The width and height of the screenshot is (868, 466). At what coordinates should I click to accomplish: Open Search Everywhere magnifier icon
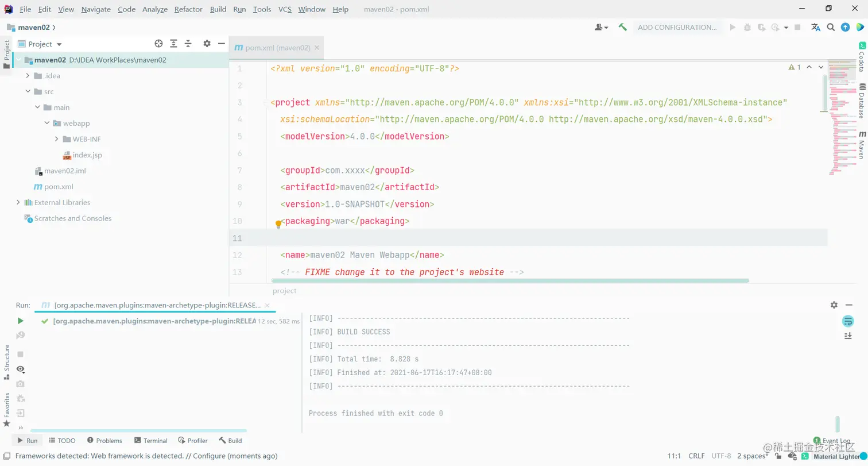pos(831,27)
